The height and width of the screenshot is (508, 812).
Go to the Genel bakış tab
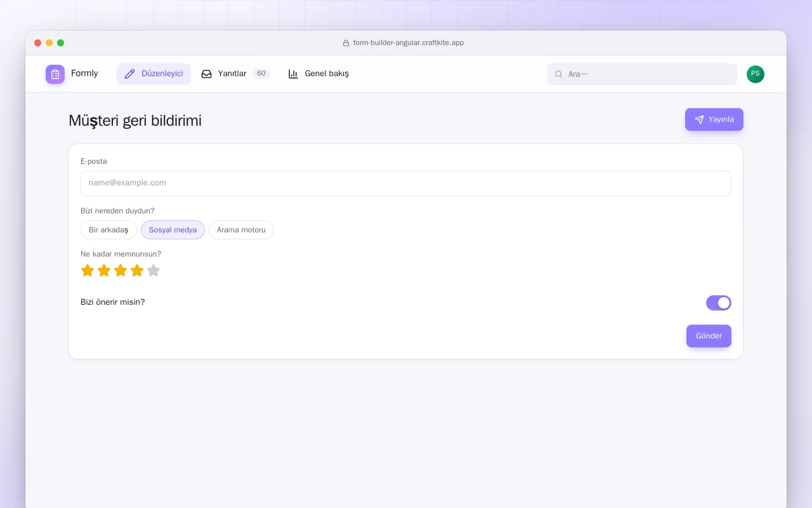(318, 74)
